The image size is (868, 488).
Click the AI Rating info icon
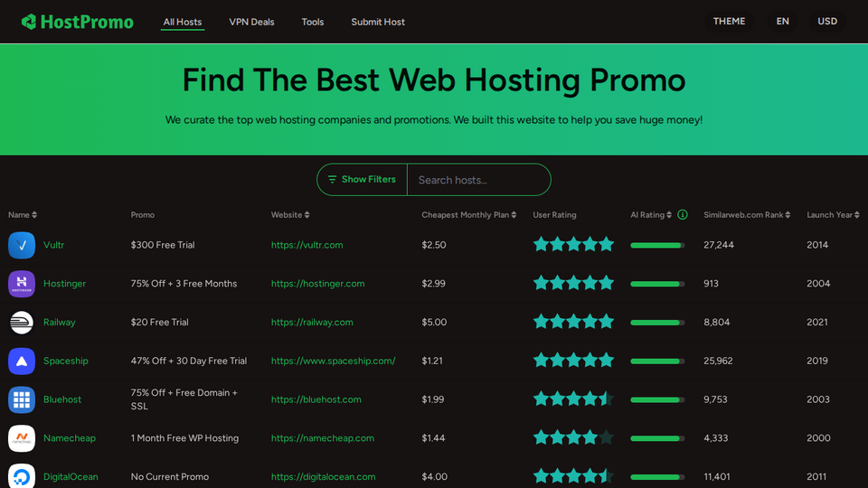683,215
